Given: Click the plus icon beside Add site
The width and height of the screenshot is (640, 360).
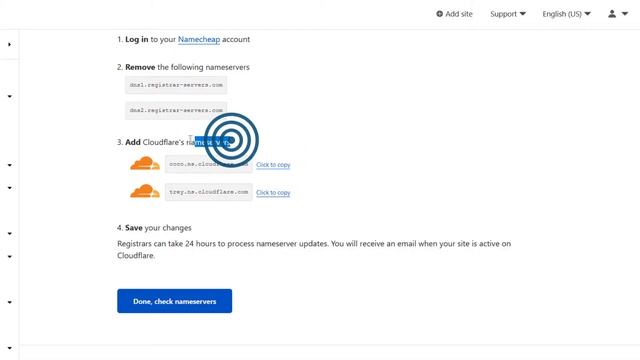Looking at the screenshot, I should 439,14.
